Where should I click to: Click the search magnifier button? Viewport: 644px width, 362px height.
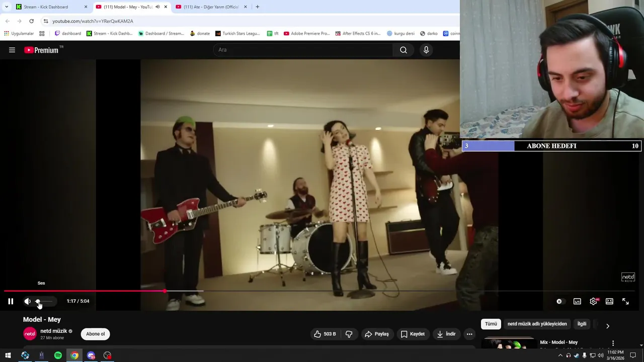tap(404, 50)
